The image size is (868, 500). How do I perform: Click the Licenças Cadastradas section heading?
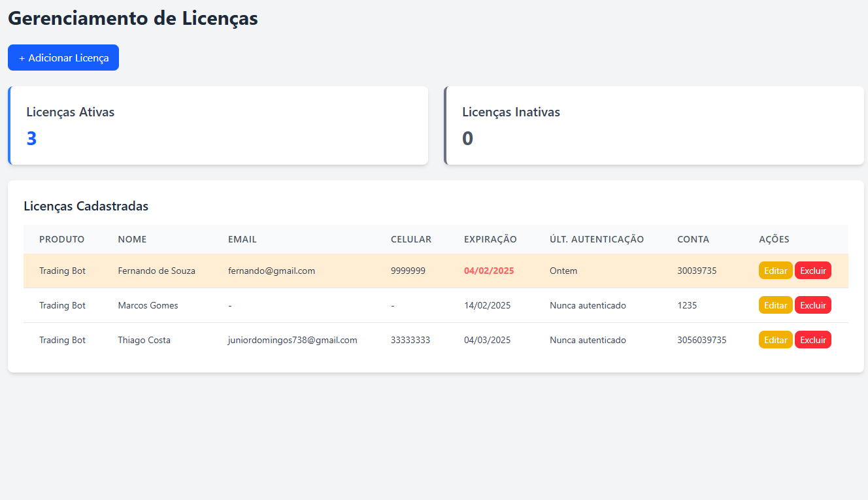85,206
